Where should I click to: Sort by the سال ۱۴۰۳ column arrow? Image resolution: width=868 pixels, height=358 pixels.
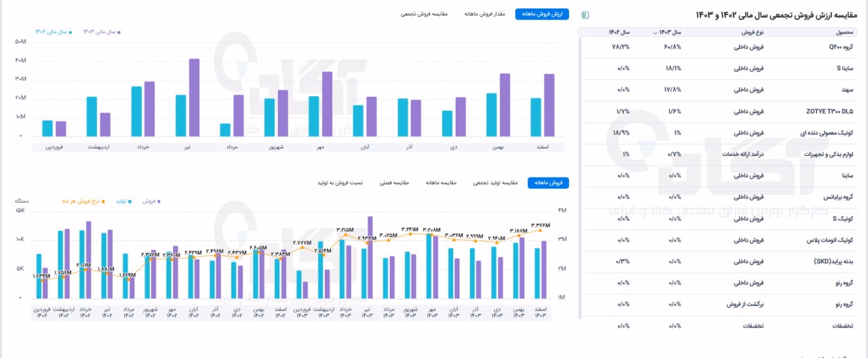click(x=654, y=32)
